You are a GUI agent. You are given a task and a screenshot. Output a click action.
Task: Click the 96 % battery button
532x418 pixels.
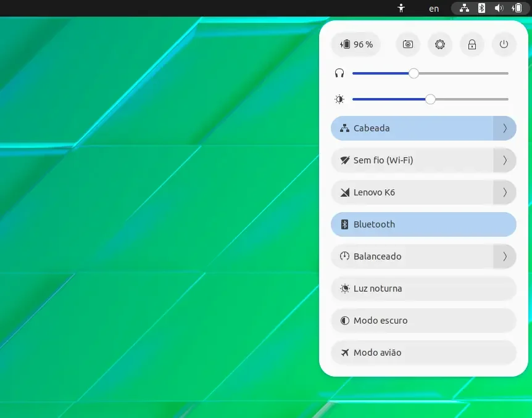click(356, 44)
